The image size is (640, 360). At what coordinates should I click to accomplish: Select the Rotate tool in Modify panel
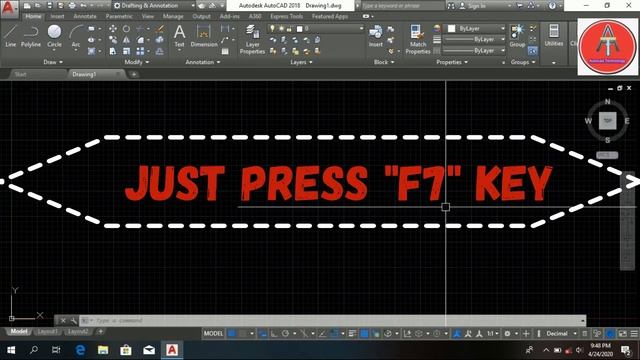point(127,29)
